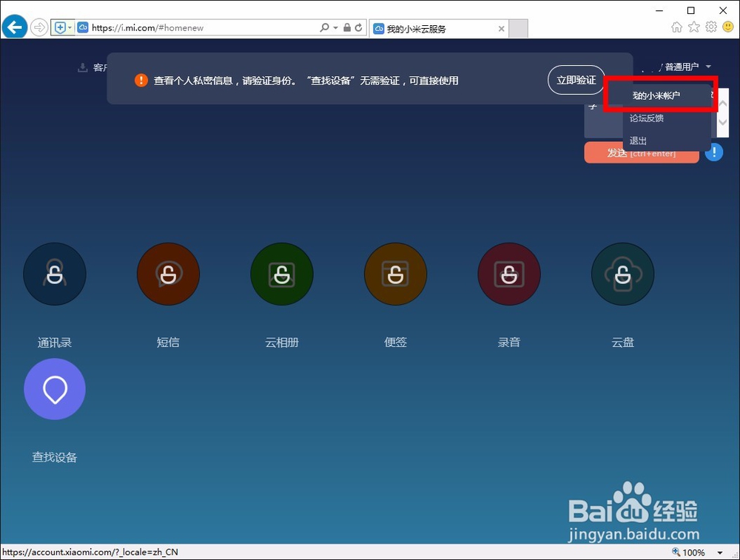Click the blue exclamation info icon

[x=714, y=152]
